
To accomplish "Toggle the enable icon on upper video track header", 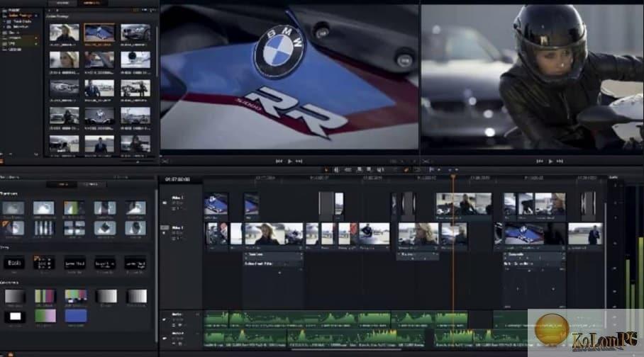I will 165,203.
